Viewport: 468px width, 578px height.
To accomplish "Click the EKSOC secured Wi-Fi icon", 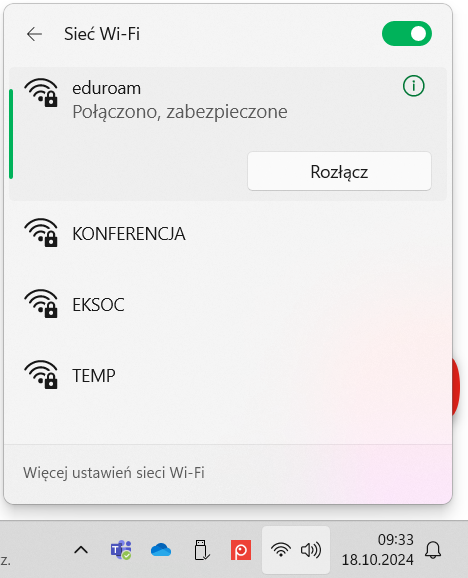I will [41, 303].
